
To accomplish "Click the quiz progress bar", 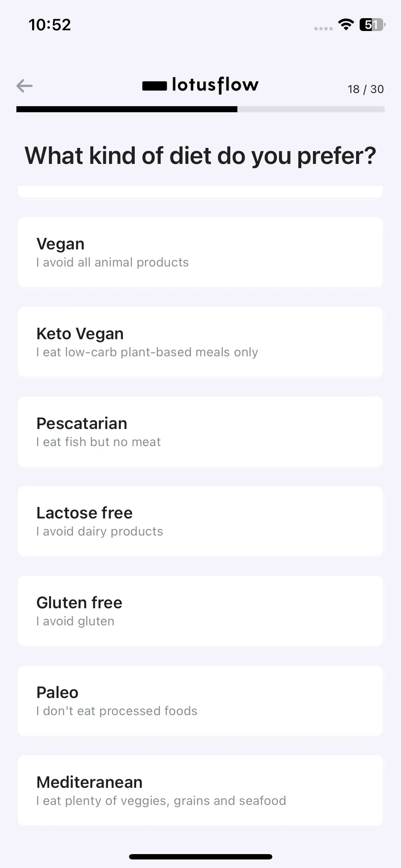I will pyautogui.click(x=200, y=109).
